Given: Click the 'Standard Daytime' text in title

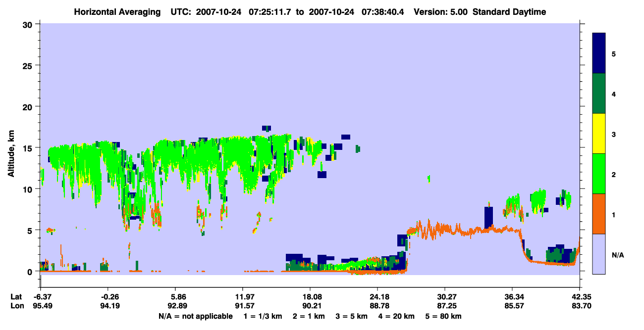Looking at the screenshot, I should click(509, 12).
